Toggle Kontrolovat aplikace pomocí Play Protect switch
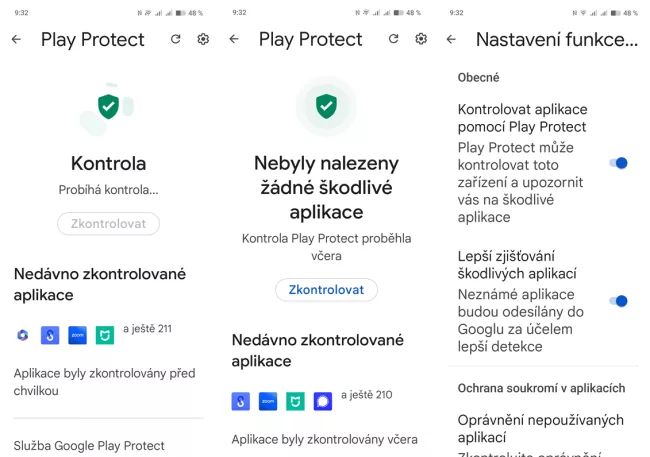The image size is (650, 457). [620, 163]
